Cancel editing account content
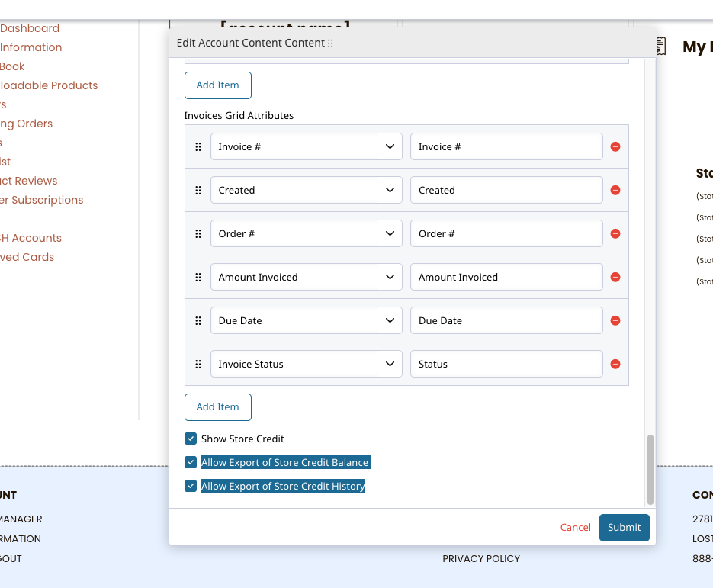713x588 pixels. pyautogui.click(x=575, y=528)
